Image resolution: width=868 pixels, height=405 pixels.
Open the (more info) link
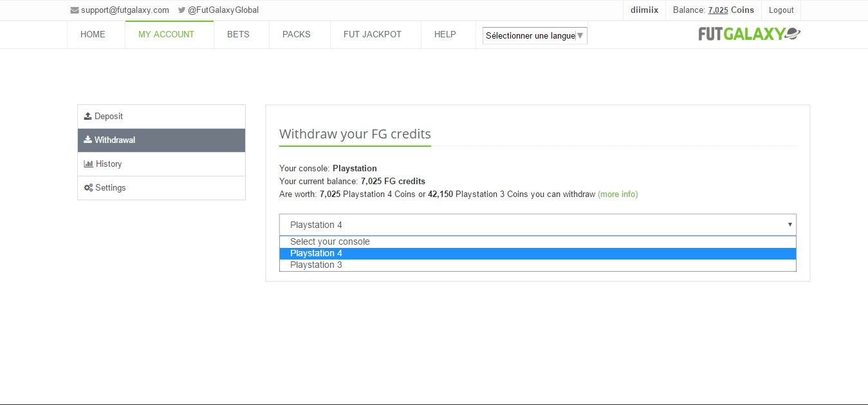tap(618, 194)
